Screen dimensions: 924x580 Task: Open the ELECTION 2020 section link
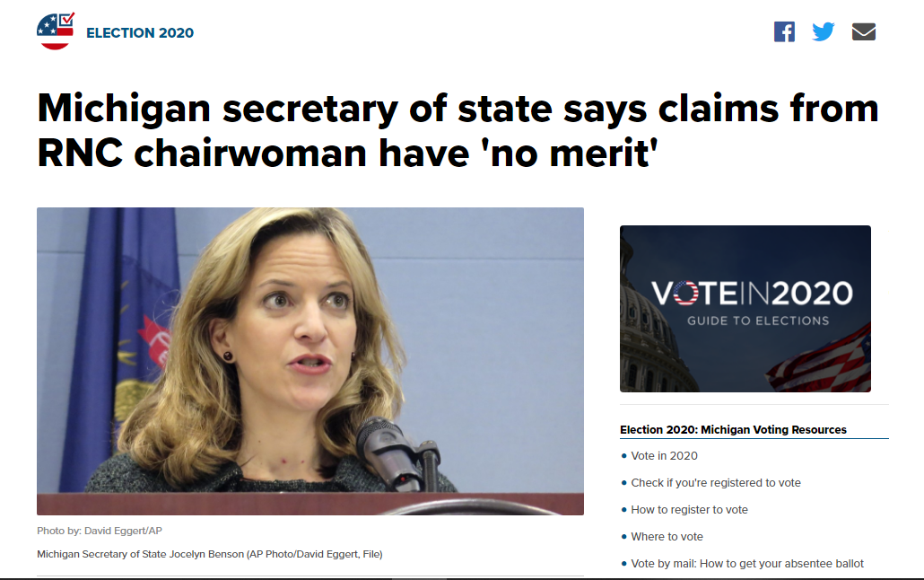140,33
